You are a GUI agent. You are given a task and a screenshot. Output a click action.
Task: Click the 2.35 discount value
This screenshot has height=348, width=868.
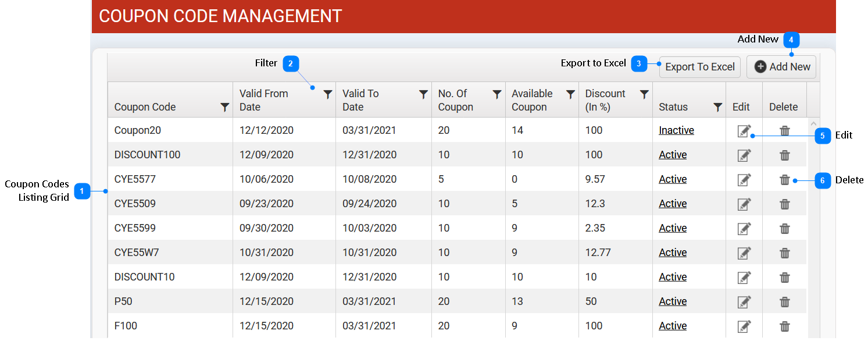595,228
